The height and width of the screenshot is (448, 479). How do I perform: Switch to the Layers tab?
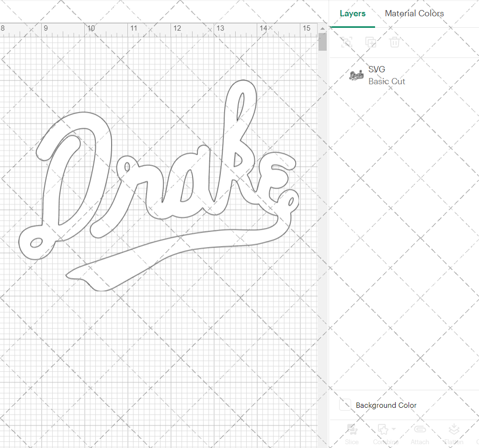coord(353,13)
